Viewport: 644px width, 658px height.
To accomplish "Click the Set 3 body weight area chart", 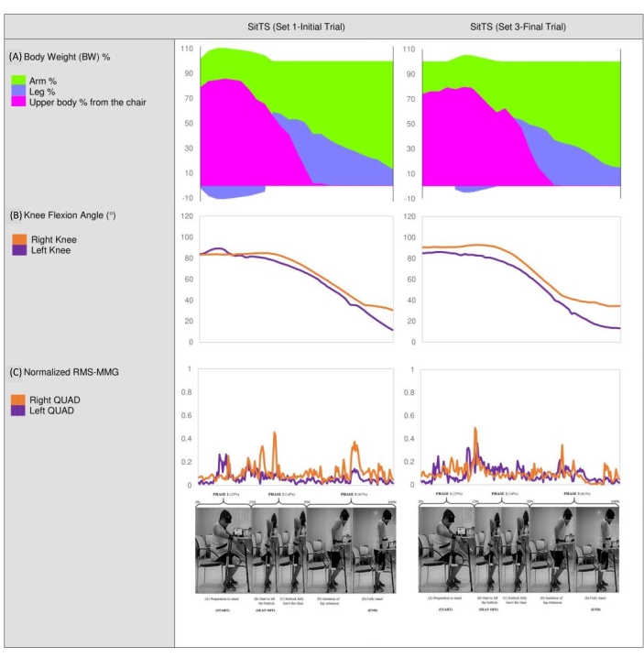I will pos(521,124).
